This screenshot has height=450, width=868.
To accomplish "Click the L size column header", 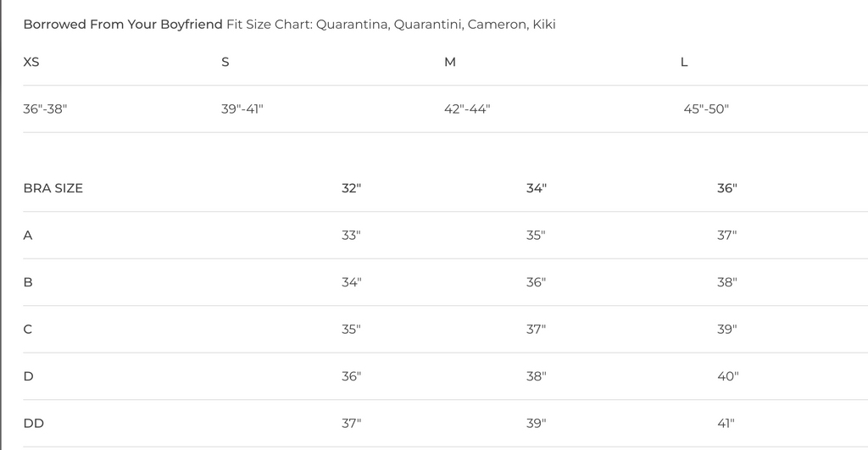I will coord(684,62).
